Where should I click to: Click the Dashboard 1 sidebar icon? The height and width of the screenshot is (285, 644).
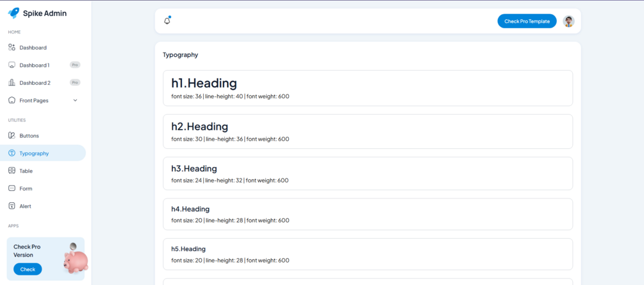point(12,65)
